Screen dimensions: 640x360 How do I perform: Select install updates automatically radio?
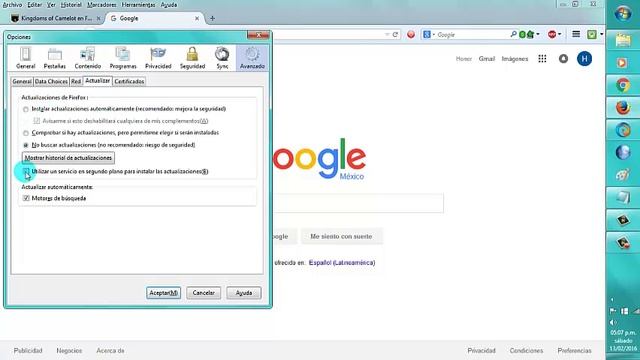click(x=26, y=109)
